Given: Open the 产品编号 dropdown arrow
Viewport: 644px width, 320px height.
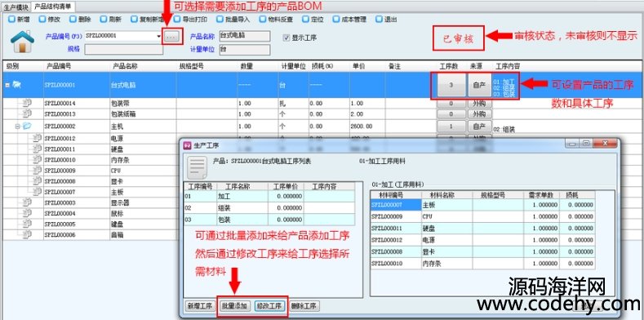Looking at the screenshot, I should click(159, 36).
